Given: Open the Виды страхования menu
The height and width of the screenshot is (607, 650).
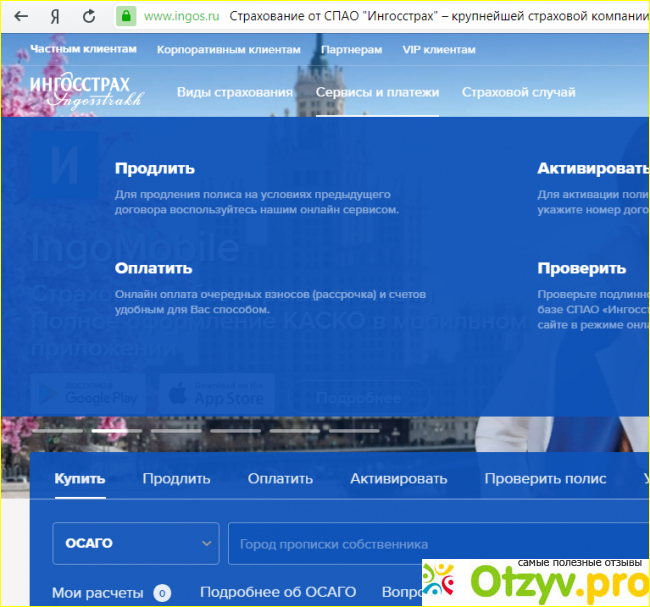Looking at the screenshot, I should tap(234, 92).
